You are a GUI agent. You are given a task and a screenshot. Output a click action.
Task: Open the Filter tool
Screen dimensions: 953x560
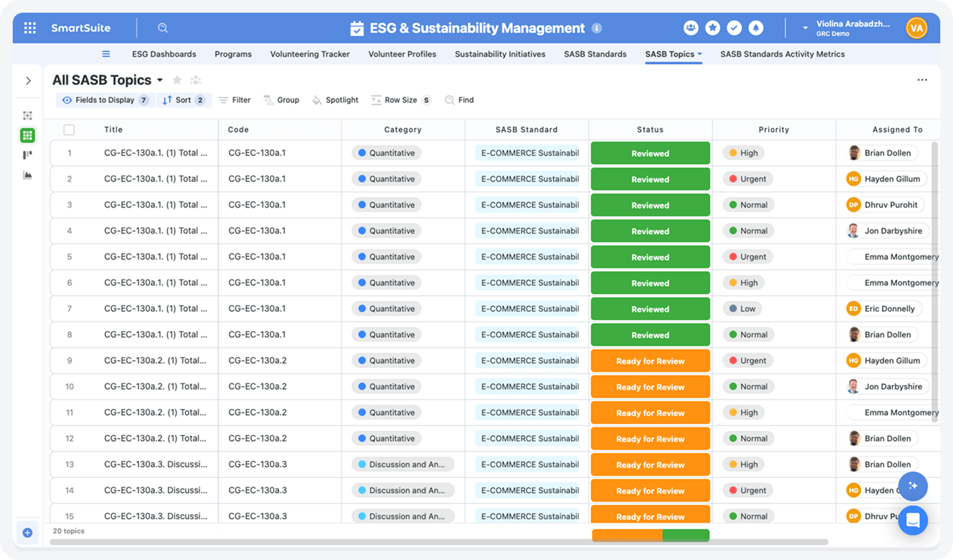click(x=234, y=100)
